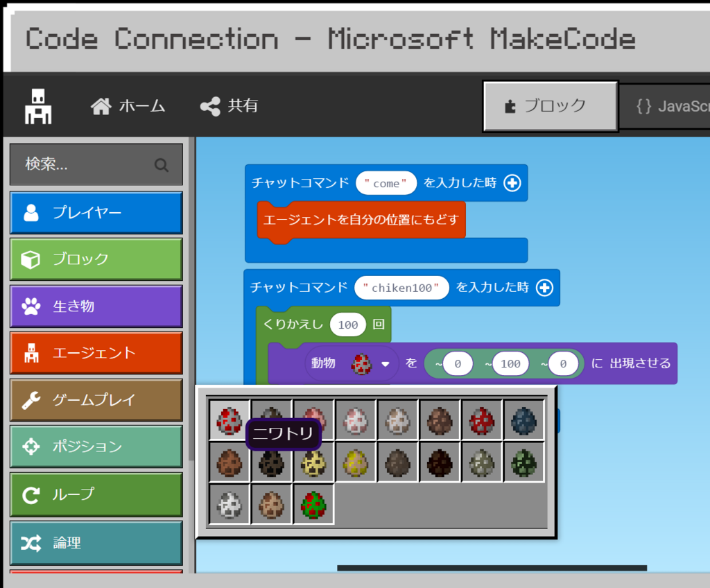Select the black-brown egg under the ニワトリ tooltip
710x588 pixels.
pos(271,465)
